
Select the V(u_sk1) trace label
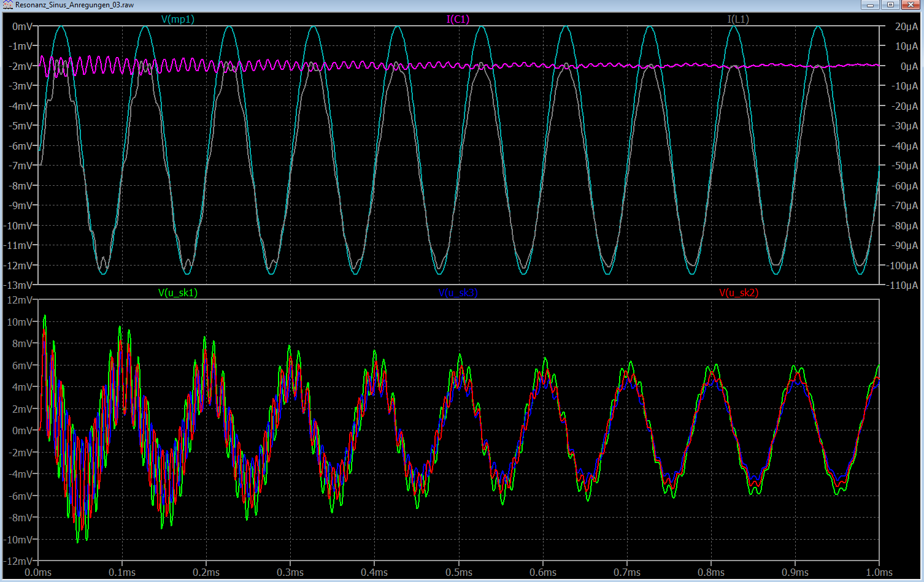point(178,293)
